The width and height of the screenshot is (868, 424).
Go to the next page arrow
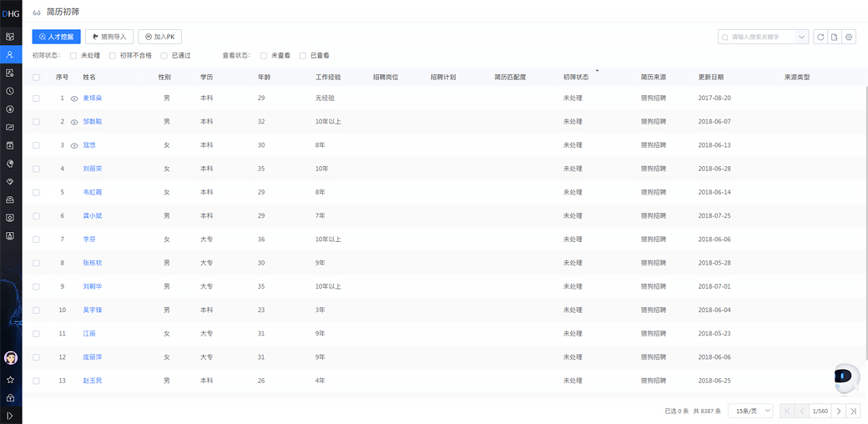(x=839, y=411)
